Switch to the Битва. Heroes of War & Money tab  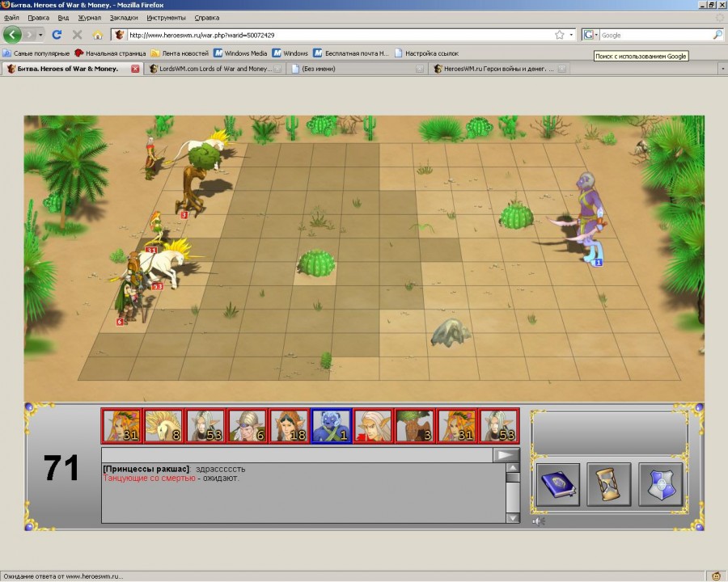click(x=68, y=69)
